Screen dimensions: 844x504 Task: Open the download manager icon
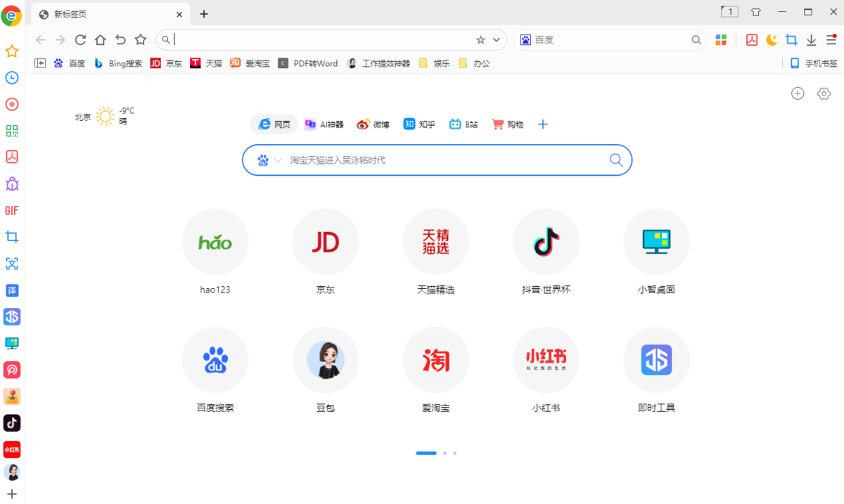[x=810, y=40]
